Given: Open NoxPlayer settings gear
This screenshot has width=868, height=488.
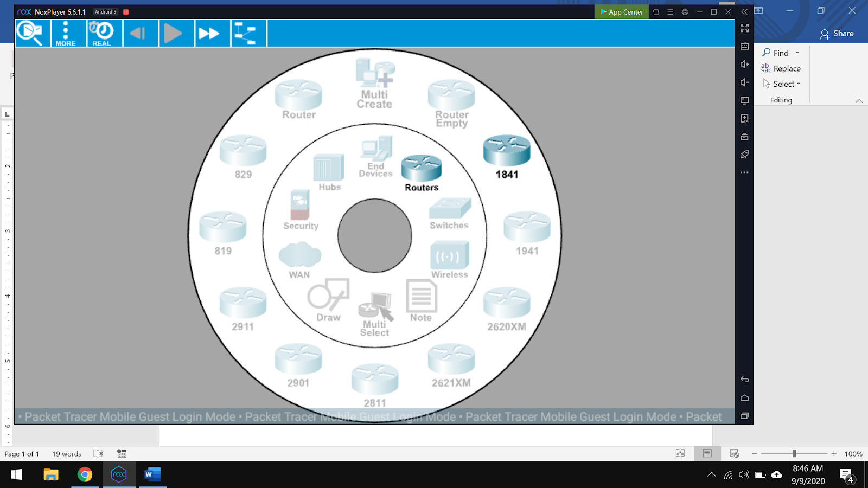Looking at the screenshot, I should coord(685,12).
